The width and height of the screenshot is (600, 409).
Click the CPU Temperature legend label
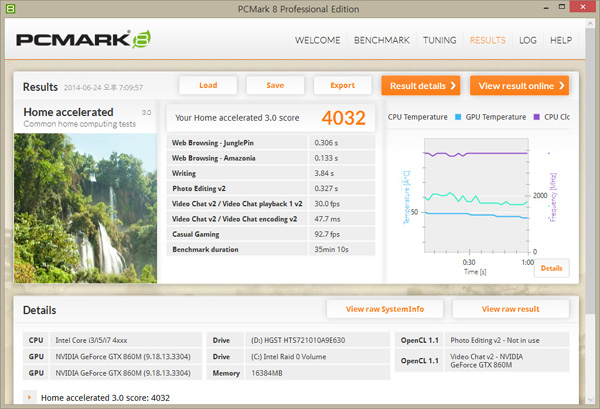pyautogui.click(x=417, y=117)
